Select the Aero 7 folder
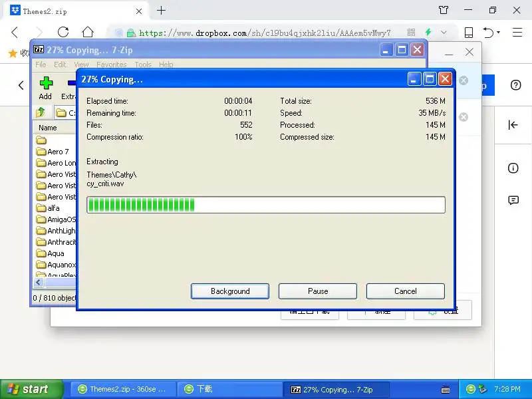 [x=53, y=152]
